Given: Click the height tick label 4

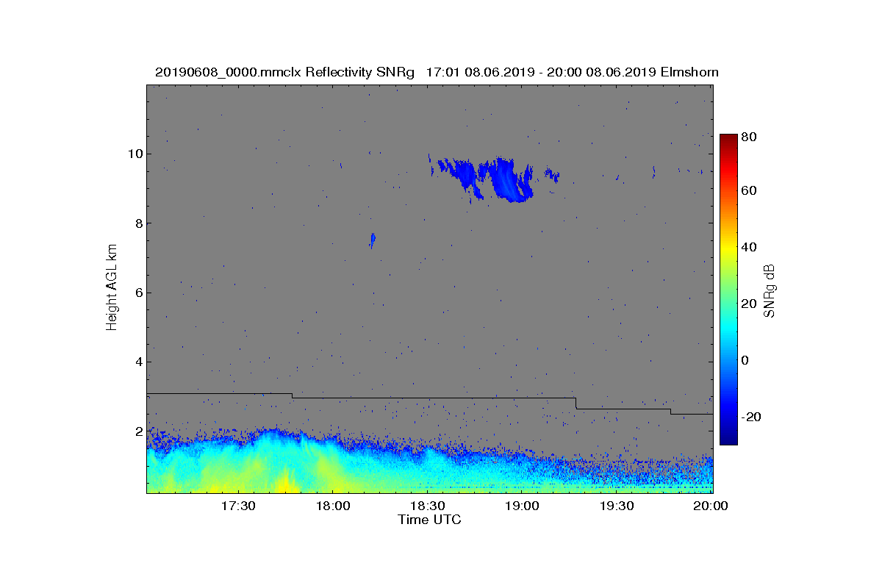Looking at the screenshot, I should (x=138, y=362).
